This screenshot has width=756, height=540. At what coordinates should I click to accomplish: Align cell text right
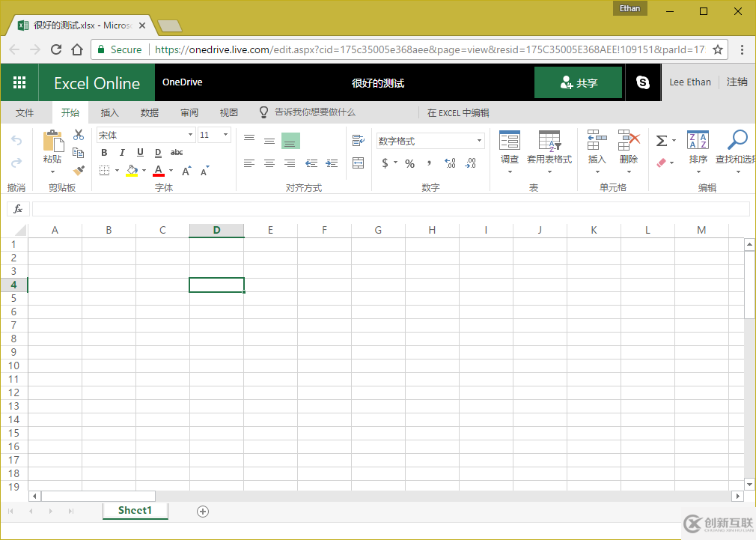click(290, 163)
